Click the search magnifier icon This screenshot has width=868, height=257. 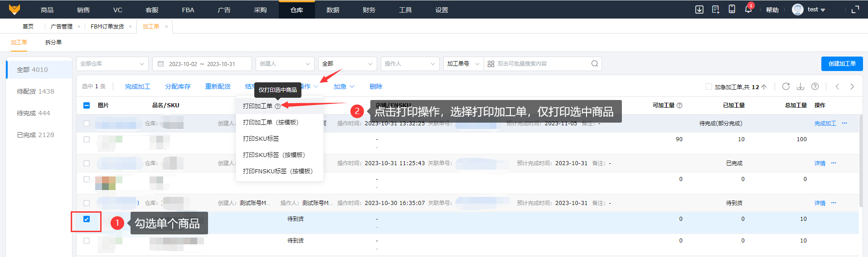coord(595,64)
